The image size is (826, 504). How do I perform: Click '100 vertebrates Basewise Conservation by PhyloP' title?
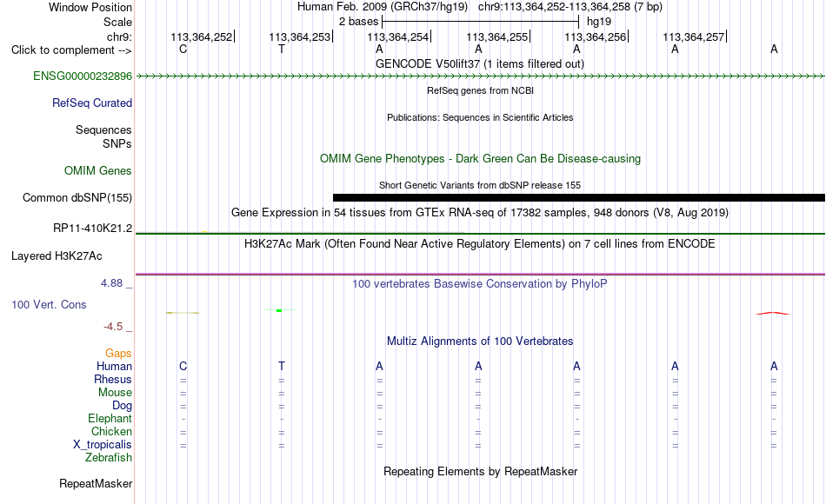[479, 284]
